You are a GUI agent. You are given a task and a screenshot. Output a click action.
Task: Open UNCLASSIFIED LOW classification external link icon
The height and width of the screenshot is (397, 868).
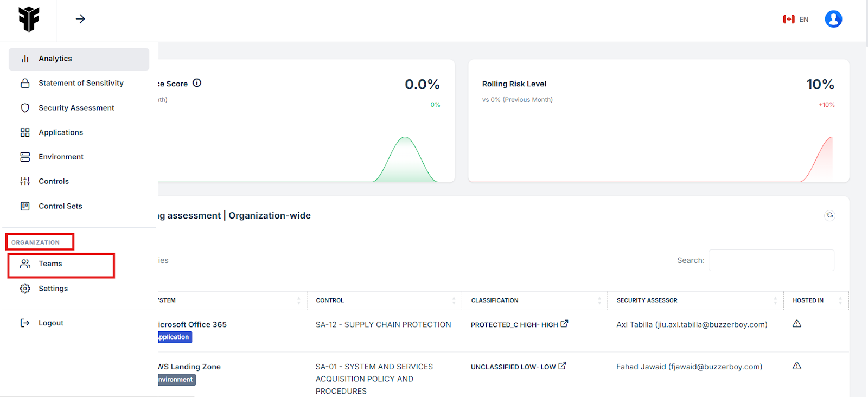pos(562,366)
